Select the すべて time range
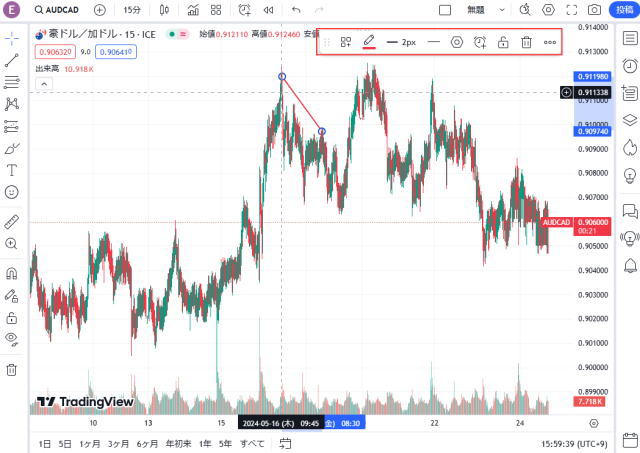This screenshot has height=453, width=640. (x=252, y=444)
